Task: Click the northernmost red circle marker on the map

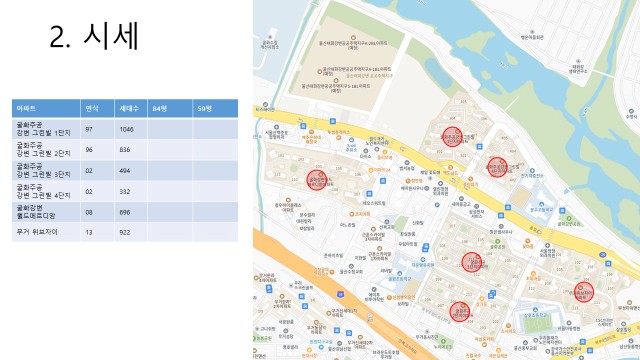Action: pyautogui.click(x=452, y=137)
